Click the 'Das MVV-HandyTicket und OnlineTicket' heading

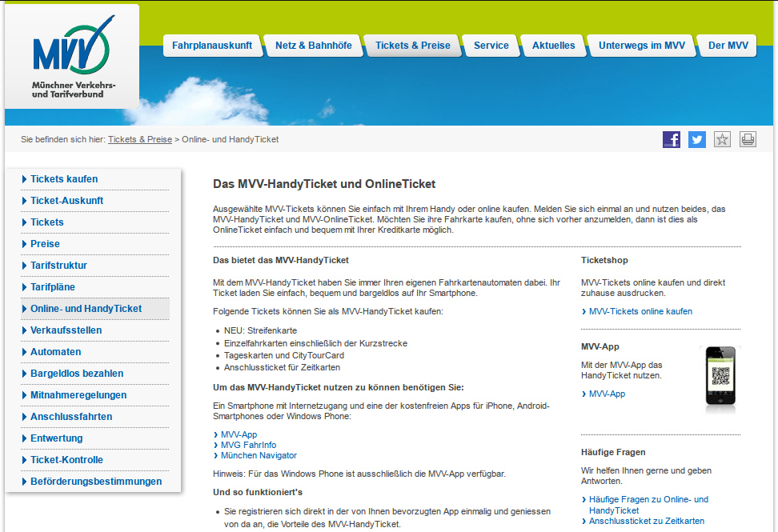point(324,184)
